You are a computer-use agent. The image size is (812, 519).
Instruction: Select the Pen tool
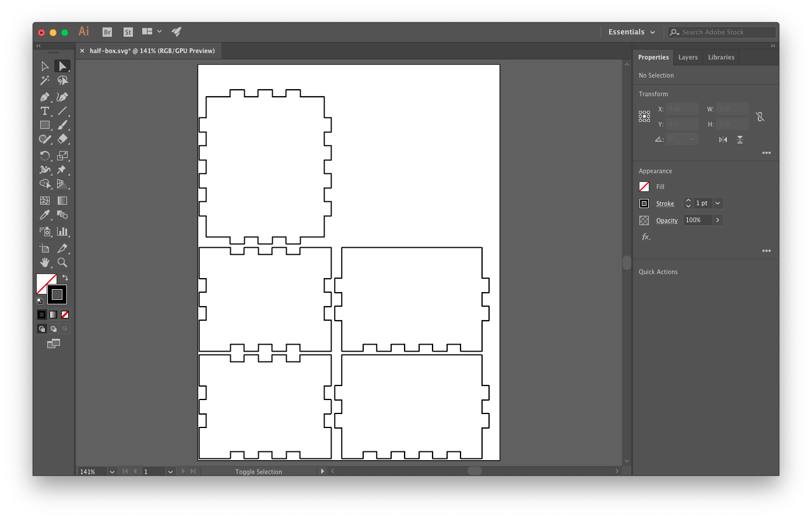[x=44, y=96]
